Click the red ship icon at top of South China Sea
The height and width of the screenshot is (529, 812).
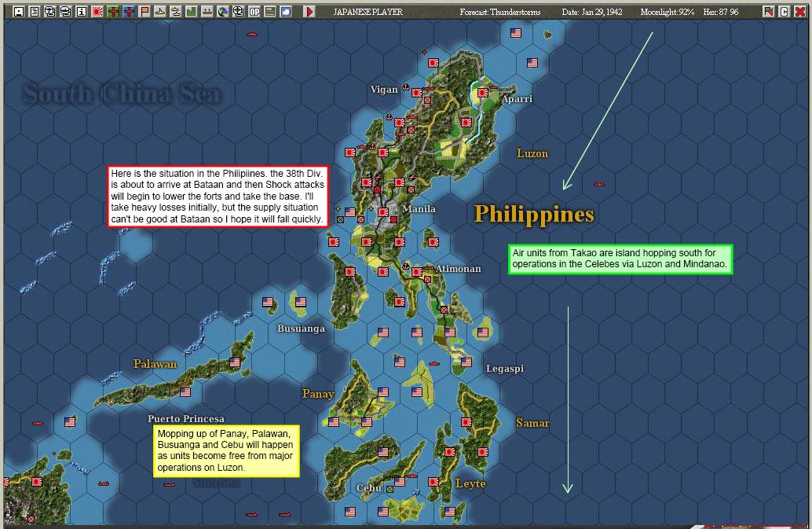252,35
